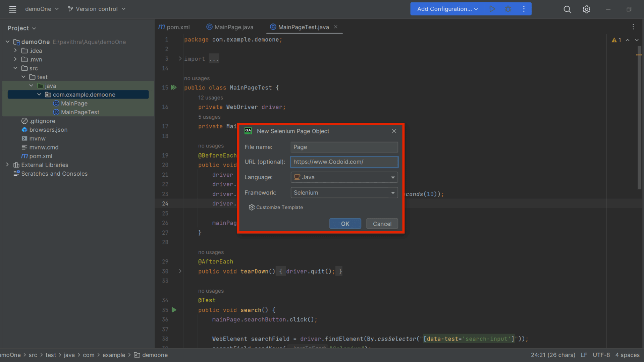644x362 pixels.
Task: Open search everywhere with the magnifier icon
Action: (x=567, y=9)
